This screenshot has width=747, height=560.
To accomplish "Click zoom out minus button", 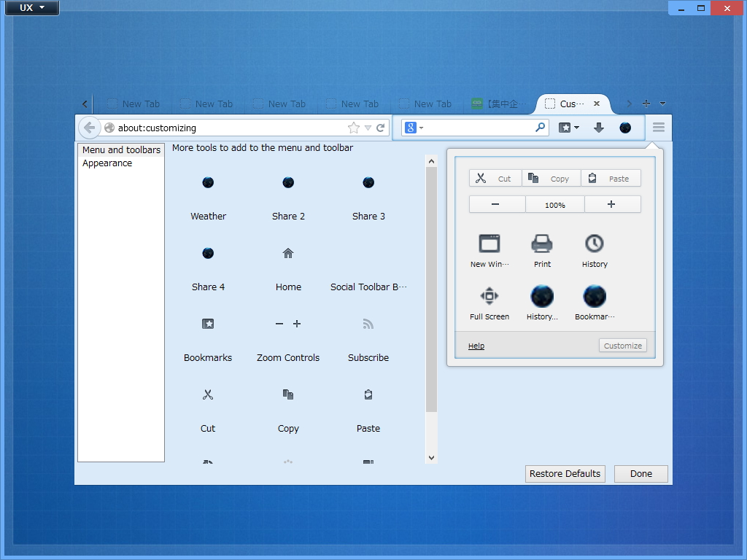I will point(498,204).
